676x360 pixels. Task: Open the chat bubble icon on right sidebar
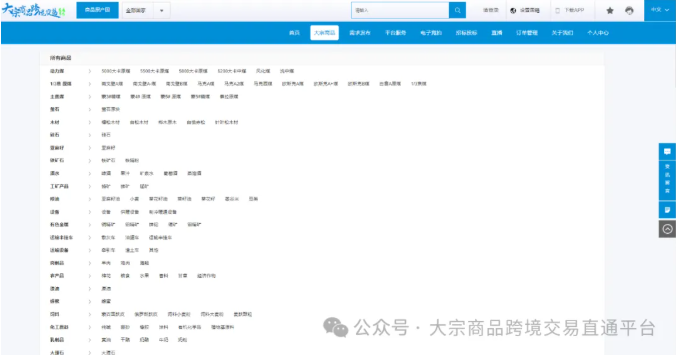click(x=667, y=152)
